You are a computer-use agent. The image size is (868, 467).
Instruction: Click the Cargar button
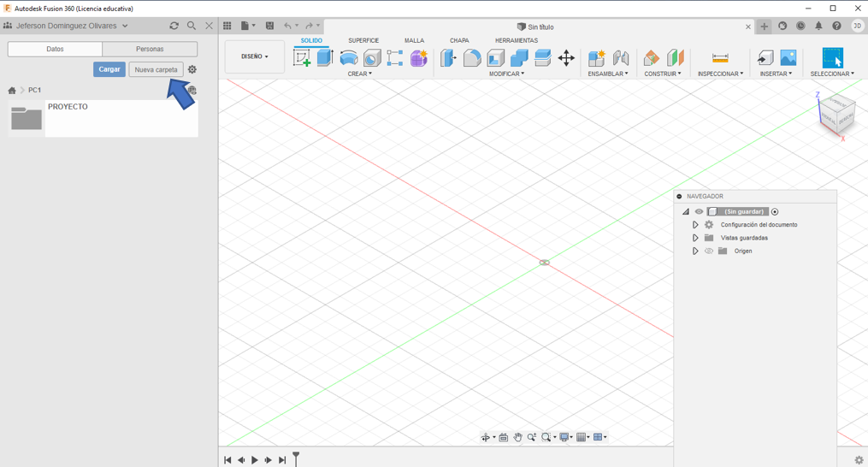[x=109, y=69]
